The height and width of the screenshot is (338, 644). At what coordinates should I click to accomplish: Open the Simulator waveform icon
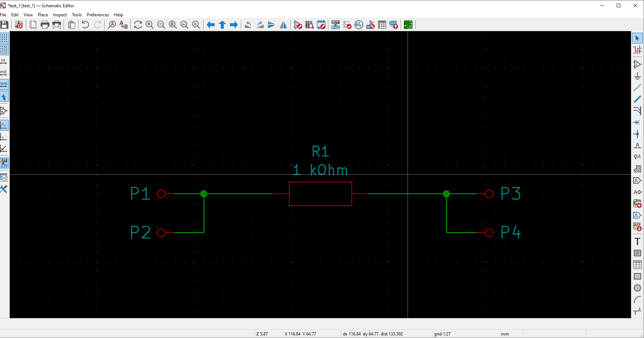359,25
